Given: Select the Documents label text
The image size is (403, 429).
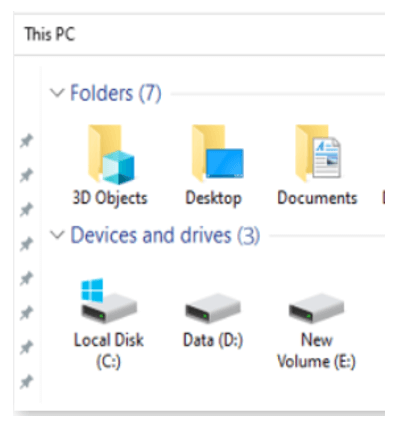Looking at the screenshot, I should tap(317, 198).
